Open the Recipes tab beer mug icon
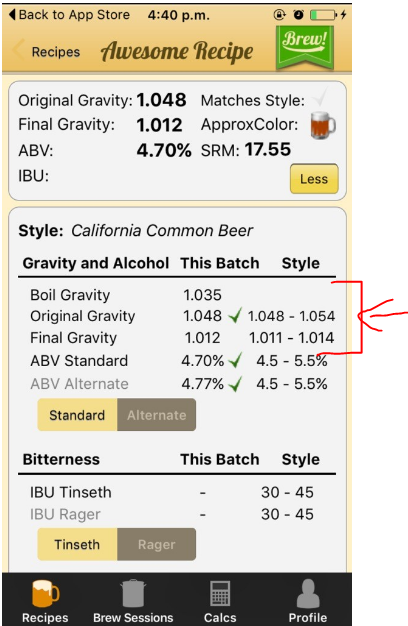The image size is (408, 626). [x=45, y=594]
